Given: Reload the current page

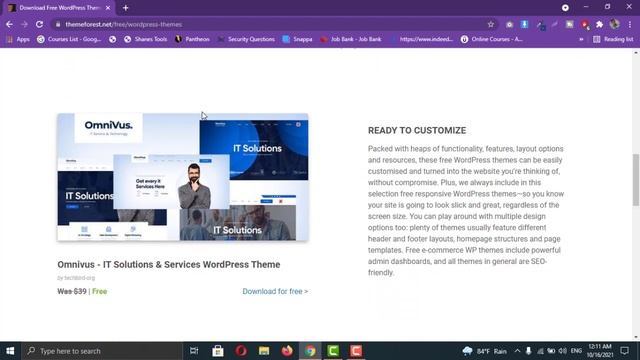Looking at the screenshot, I should tap(39, 24).
